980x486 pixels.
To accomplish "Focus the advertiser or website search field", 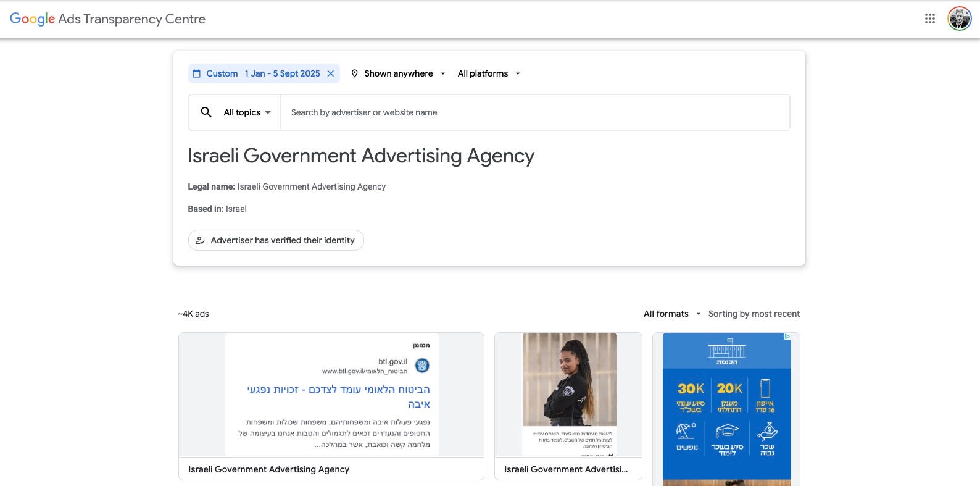I will click(x=535, y=112).
